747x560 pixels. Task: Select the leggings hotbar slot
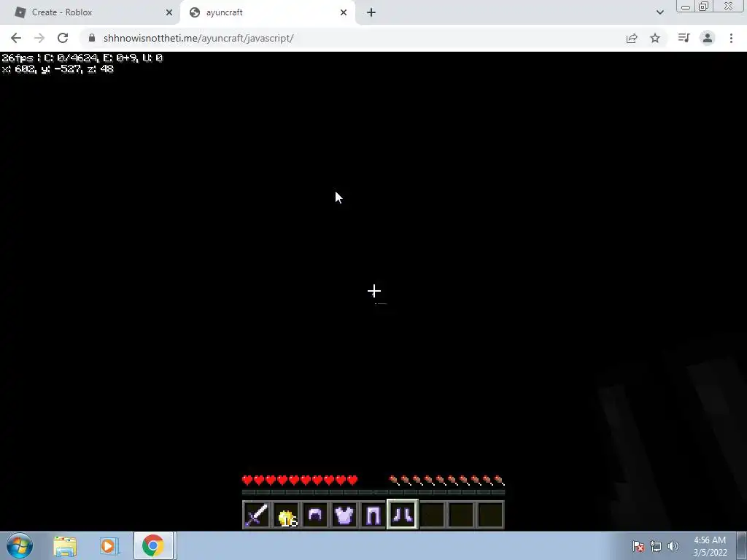click(x=373, y=515)
